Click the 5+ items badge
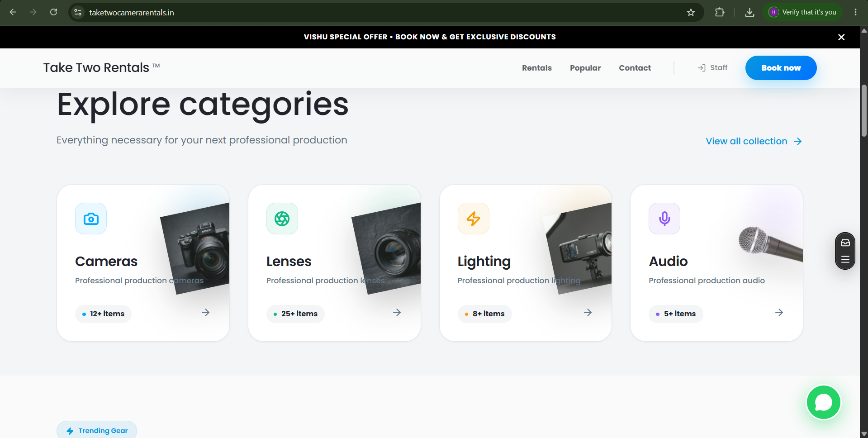 [676, 314]
